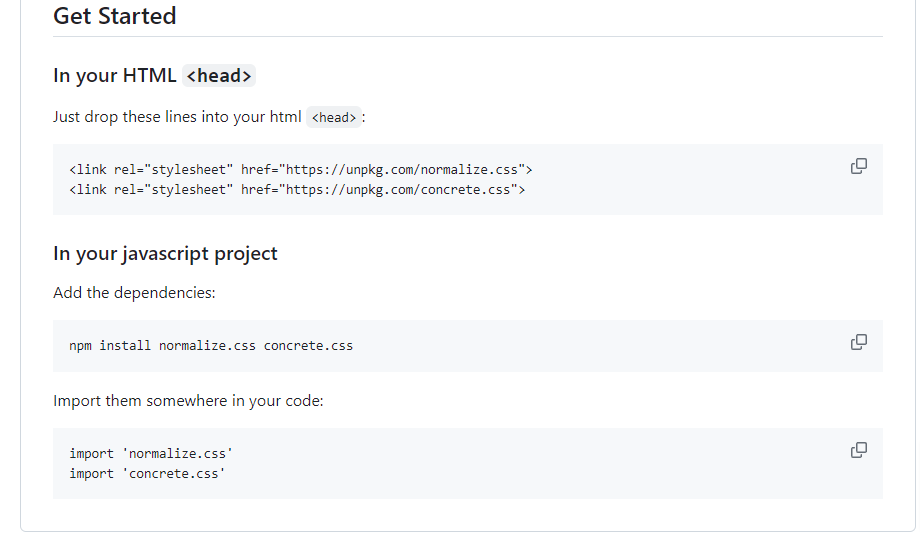
Task: Click the "Get Started" heading
Action: (115, 16)
